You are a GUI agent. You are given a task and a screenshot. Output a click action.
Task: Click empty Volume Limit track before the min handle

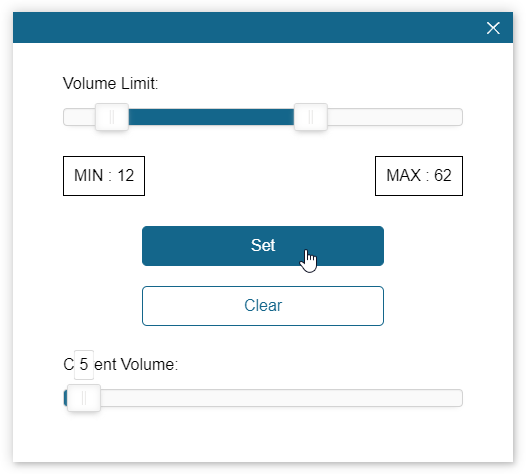(x=79, y=117)
